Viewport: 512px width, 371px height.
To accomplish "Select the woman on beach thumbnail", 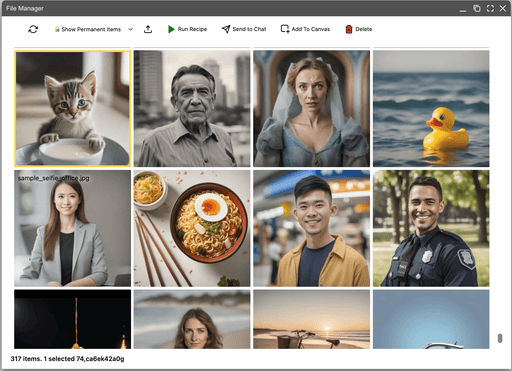I will pos(192,319).
